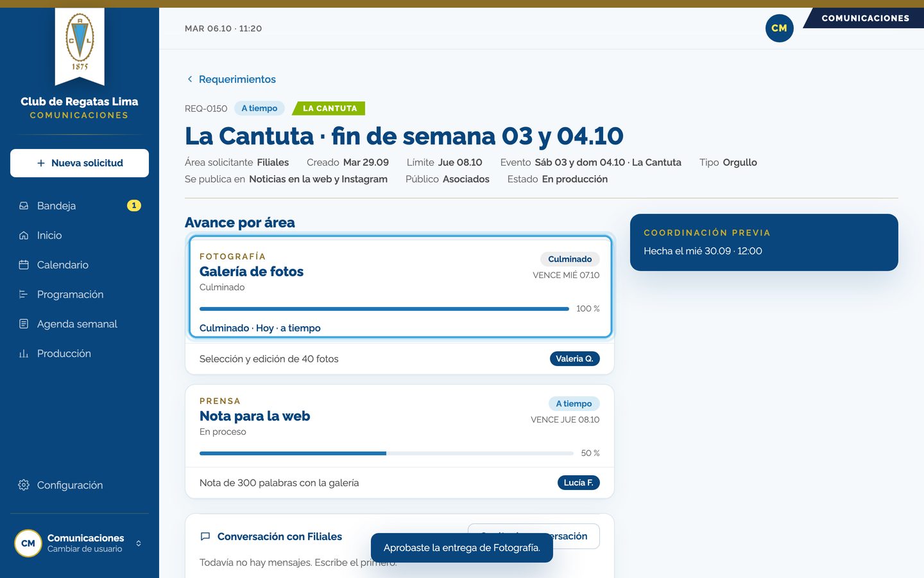Click the Programación timeline icon

click(24, 294)
